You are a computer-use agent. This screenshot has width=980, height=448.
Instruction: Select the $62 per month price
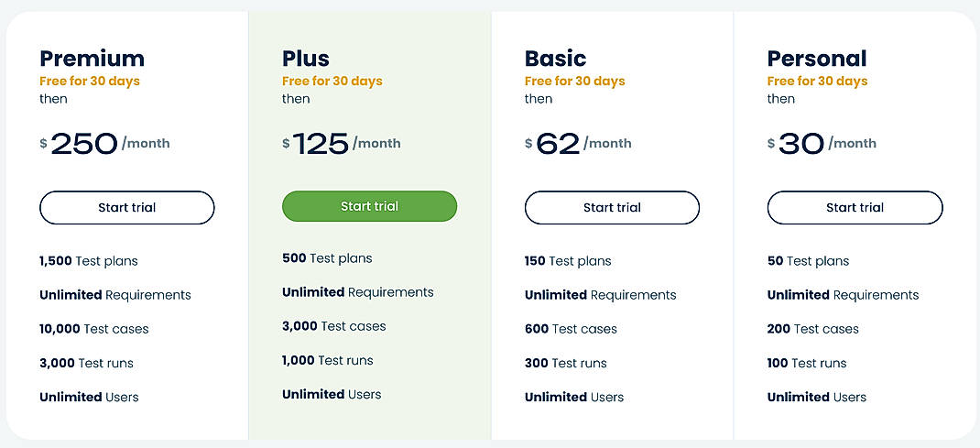coord(578,144)
